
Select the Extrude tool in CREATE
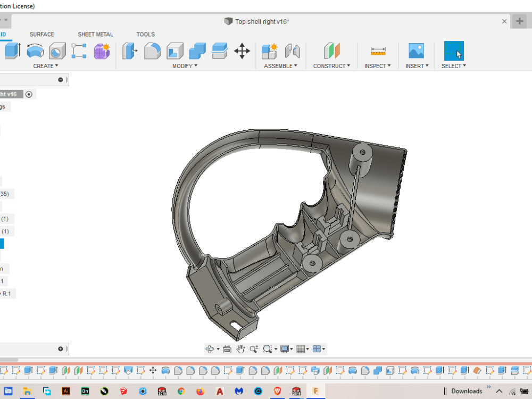point(13,51)
